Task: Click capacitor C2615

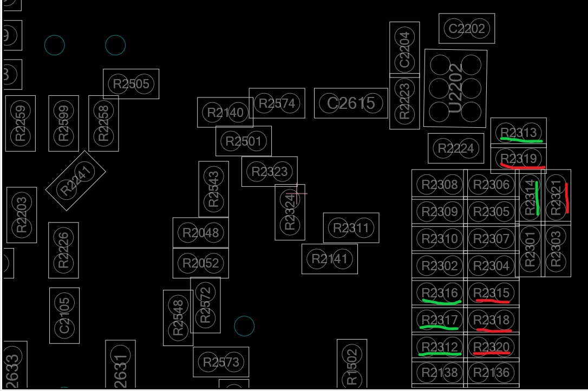Action: point(351,103)
